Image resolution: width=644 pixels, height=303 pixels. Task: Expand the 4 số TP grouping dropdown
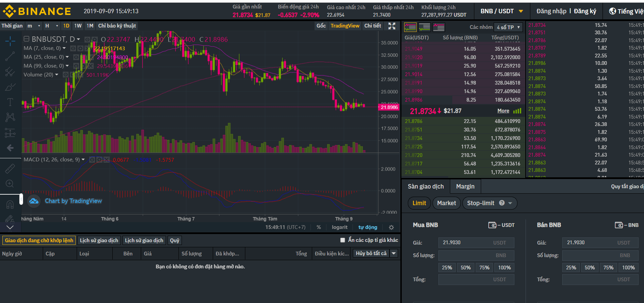(508, 27)
